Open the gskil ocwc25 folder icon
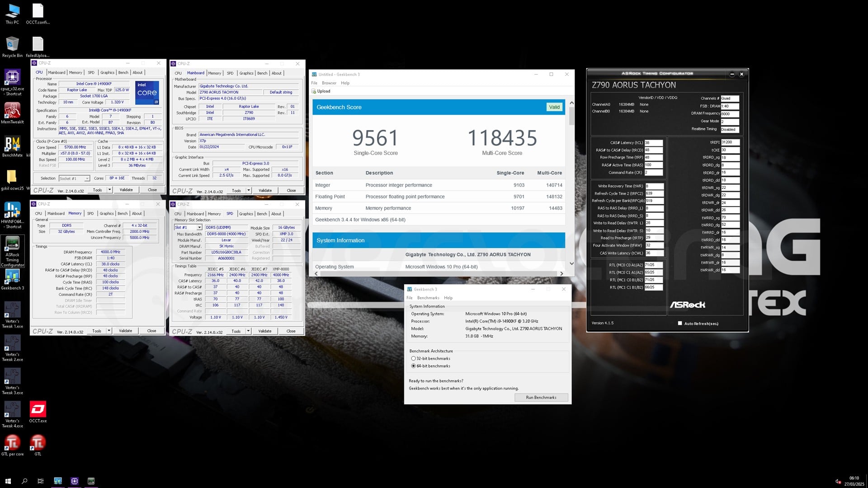Screen dimensions: 868x488 [12, 180]
